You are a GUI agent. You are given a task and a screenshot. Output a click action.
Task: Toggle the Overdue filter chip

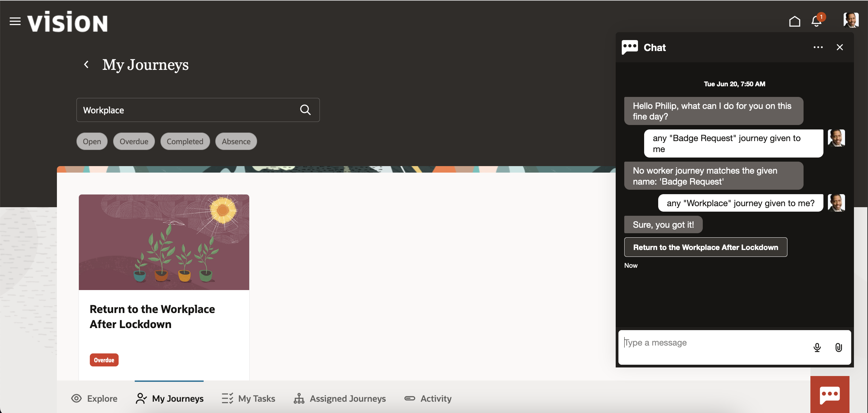tap(134, 141)
